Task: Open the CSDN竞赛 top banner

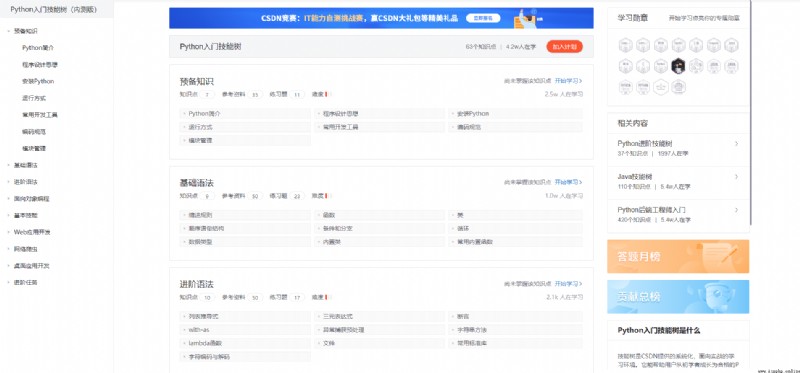Action: [381, 18]
